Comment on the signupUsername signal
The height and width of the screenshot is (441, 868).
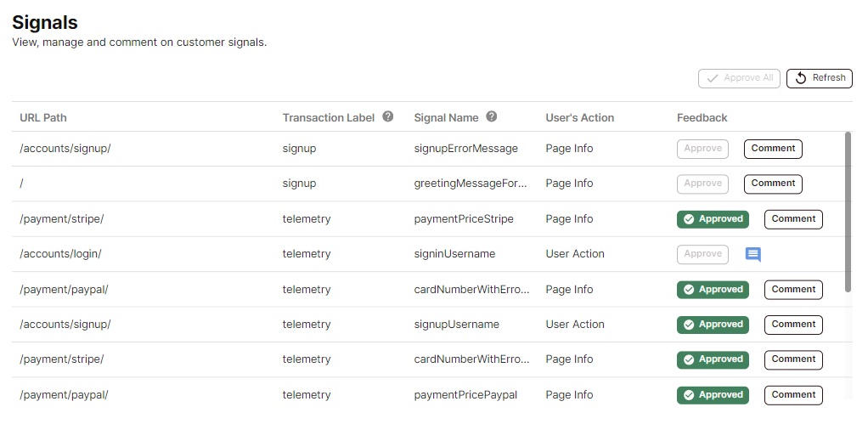point(793,325)
